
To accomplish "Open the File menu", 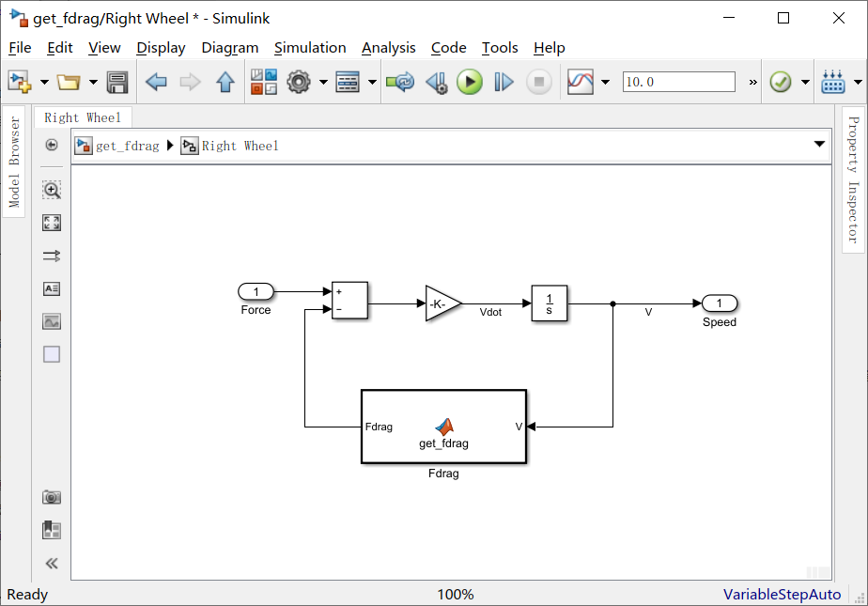I will pos(20,48).
